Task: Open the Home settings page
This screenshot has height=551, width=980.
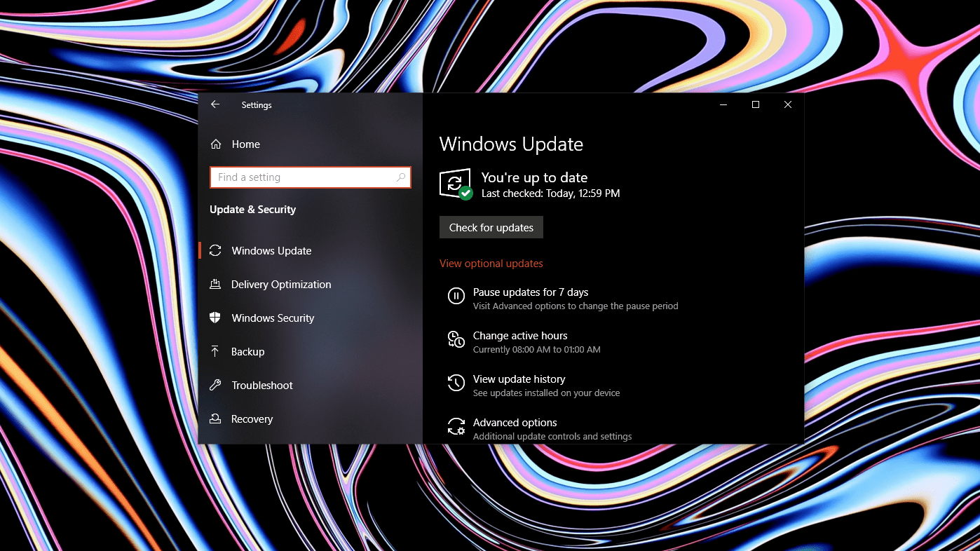Action: tap(245, 144)
